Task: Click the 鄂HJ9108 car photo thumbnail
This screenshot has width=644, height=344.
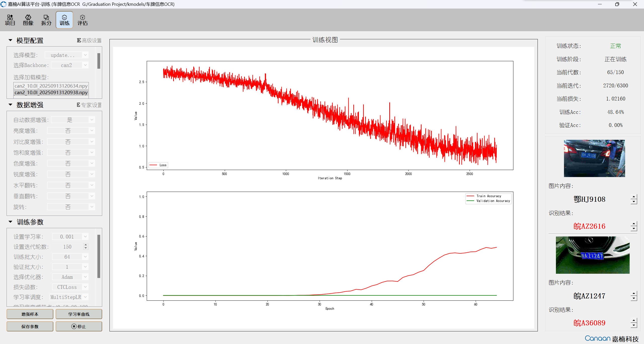Action: click(x=594, y=158)
